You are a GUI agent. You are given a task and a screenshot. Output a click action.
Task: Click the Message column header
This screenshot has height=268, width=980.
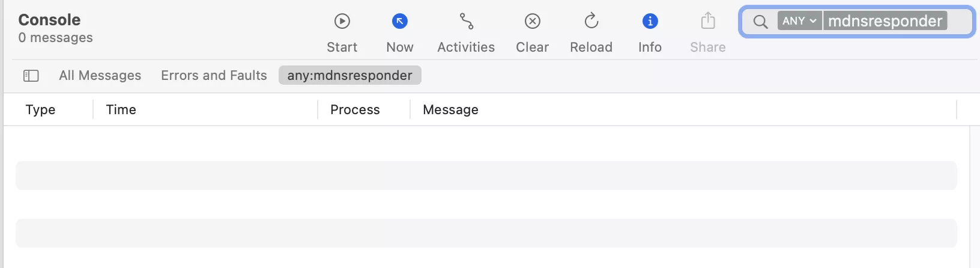click(x=450, y=110)
